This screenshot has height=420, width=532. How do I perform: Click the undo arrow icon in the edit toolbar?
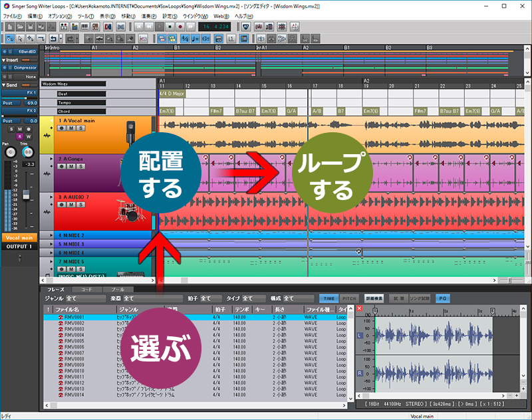[55, 38]
